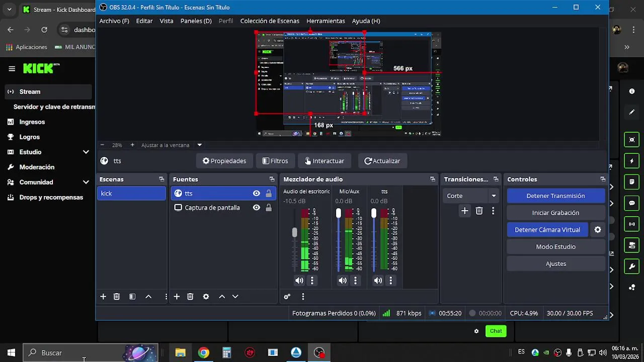
Task: Click Actualizar button
Action: pos(382,161)
